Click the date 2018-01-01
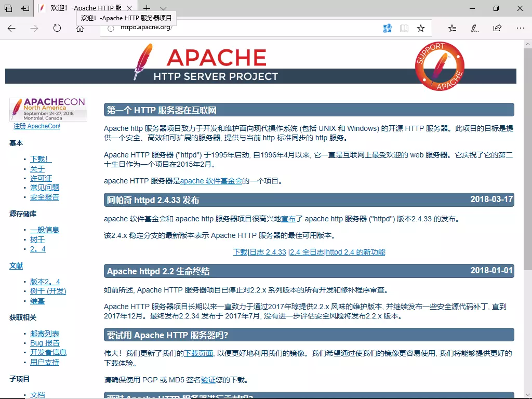 [x=491, y=270]
